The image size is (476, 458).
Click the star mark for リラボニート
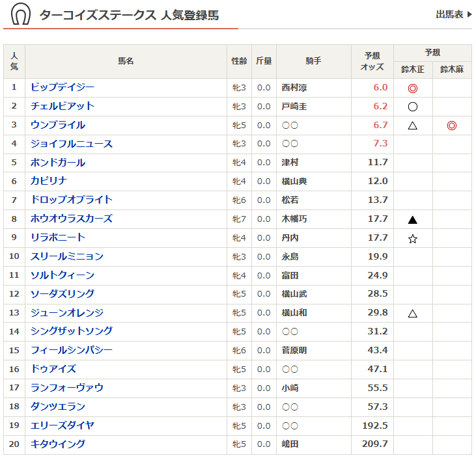(412, 239)
